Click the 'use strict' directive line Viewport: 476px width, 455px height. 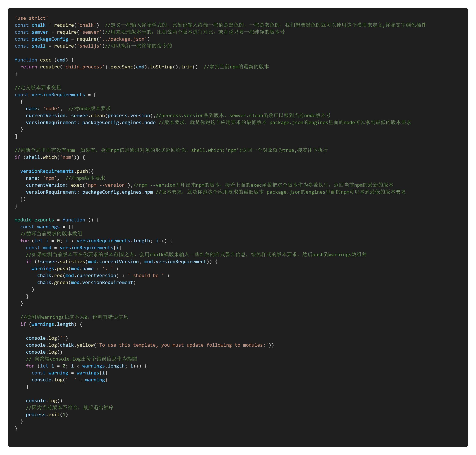pyautogui.click(x=31, y=18)
